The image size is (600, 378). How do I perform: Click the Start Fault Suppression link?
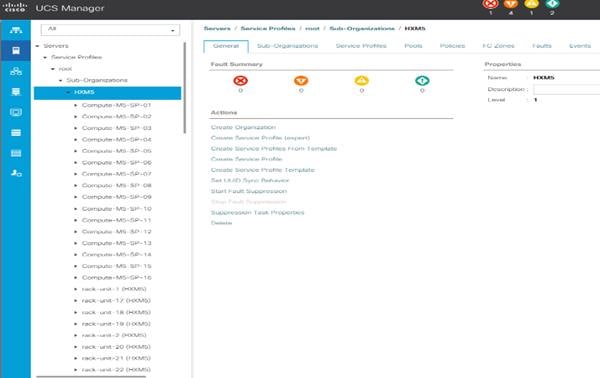[249, 191]
